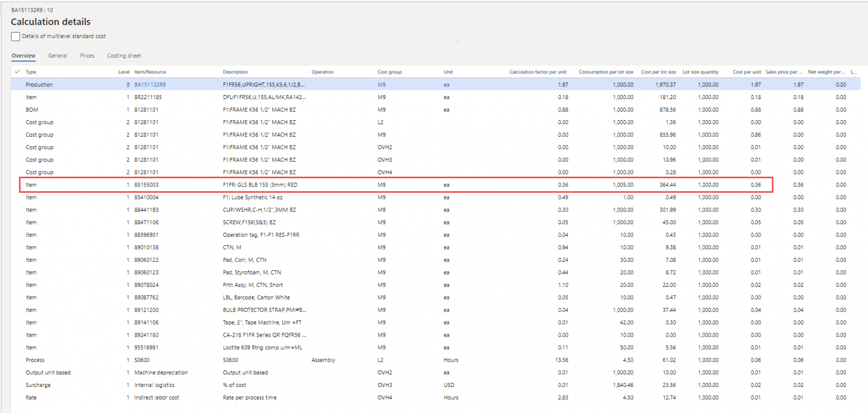
Task: Open the Cost group column header menu
Action: pos(390,72)
